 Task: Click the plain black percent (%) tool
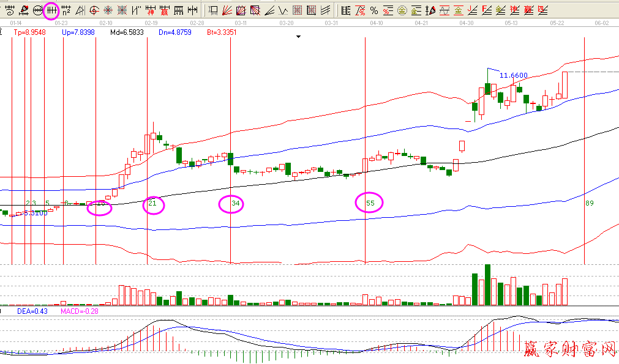click(x=373, y=10)
